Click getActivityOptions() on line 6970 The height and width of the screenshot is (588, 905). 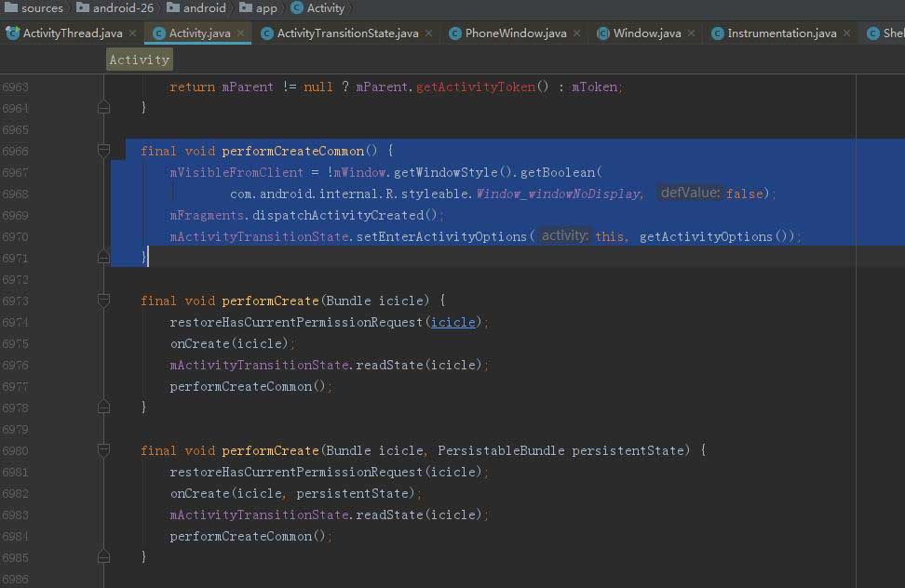tap(713, 236)
